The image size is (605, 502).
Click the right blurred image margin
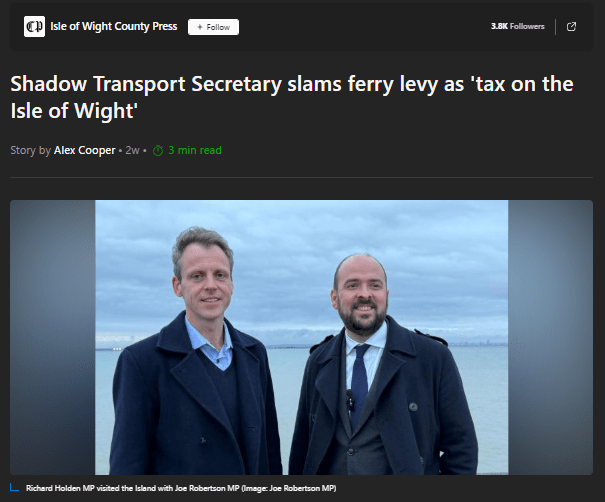click(550, 337)
